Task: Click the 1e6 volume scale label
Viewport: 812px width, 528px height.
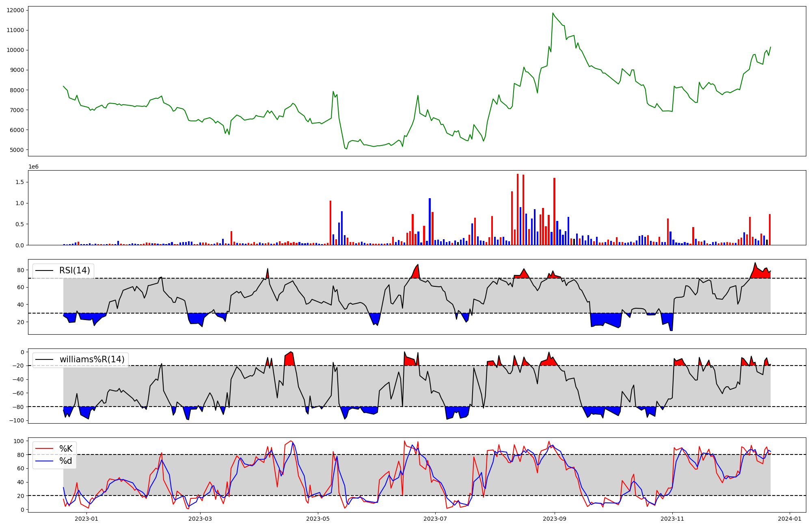Action: (x=33, y=167)
